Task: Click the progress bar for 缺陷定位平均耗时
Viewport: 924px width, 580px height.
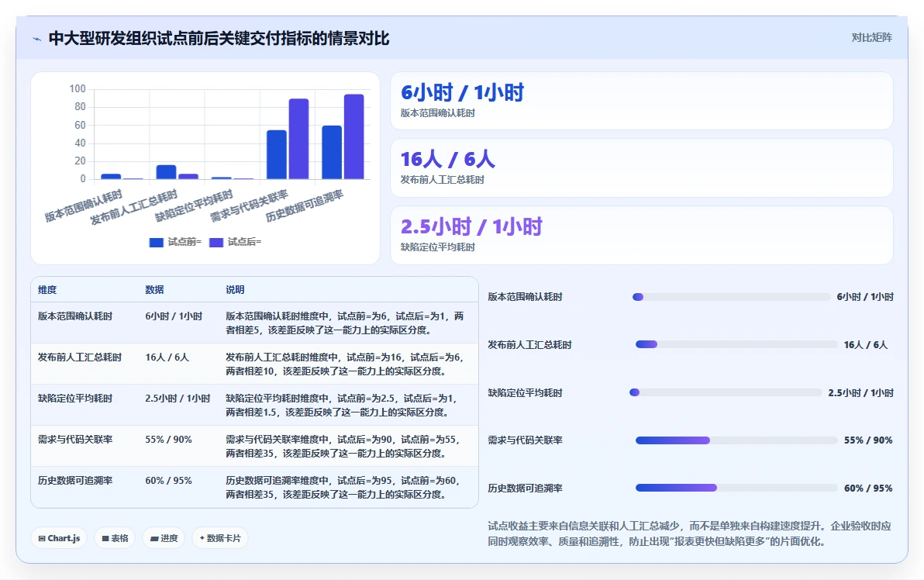Action: point(726,392)
